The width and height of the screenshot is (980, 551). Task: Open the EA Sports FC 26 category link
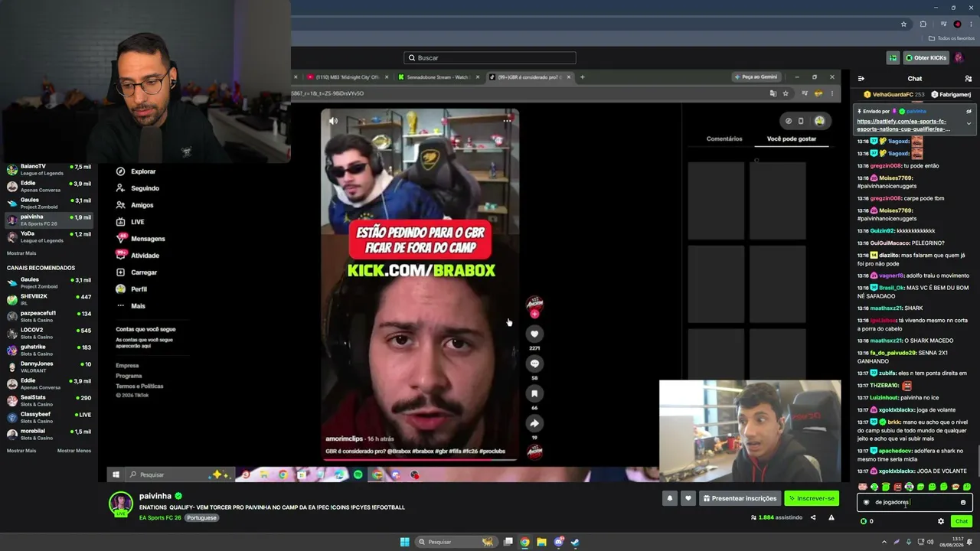click(160, 518)
